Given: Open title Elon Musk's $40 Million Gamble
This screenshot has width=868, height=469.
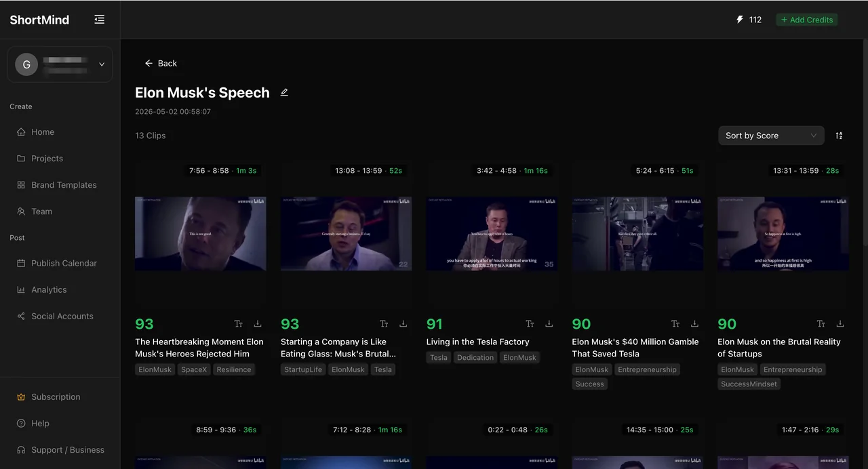Looking at the screenshot, I should tap(635, 348).
